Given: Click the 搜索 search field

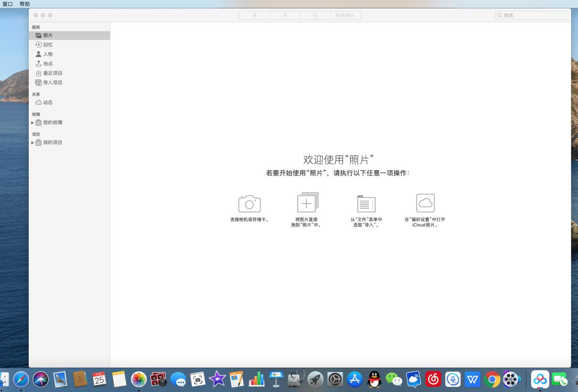Looking at the screenshot, I should click(532, 15).
